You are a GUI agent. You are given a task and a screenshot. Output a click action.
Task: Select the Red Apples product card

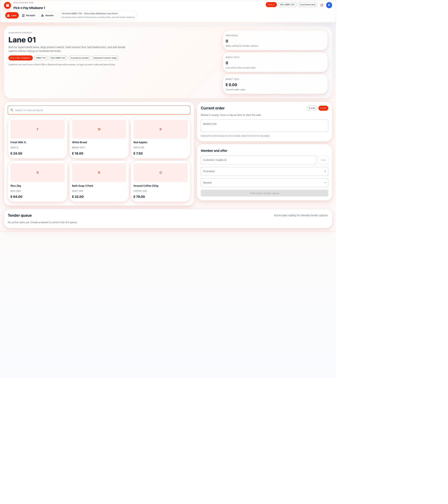point(160,138)
